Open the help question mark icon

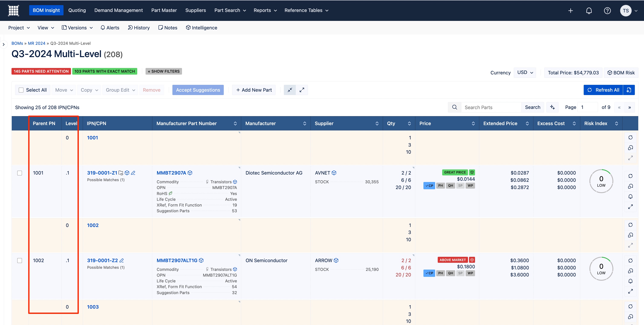click(607, 10)
